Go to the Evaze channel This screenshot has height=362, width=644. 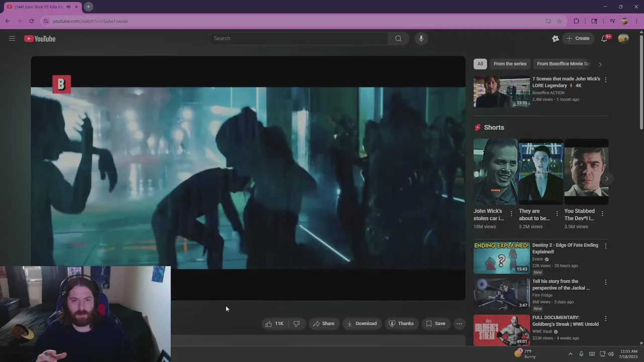pyautogui.click(x=538, y=259)
